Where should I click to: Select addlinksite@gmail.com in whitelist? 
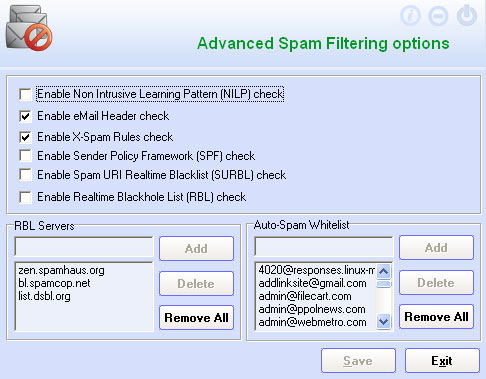(312, 283)
